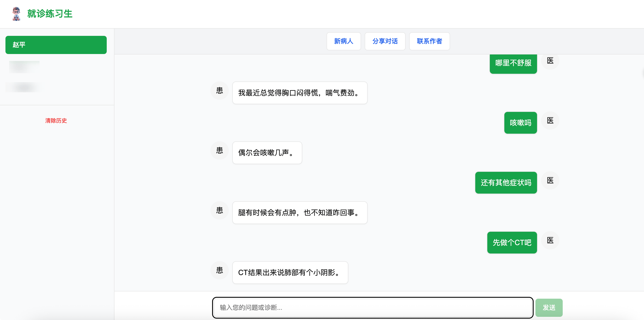
Task: Click patient avatar beside chest tightness message
Action: 219,91
